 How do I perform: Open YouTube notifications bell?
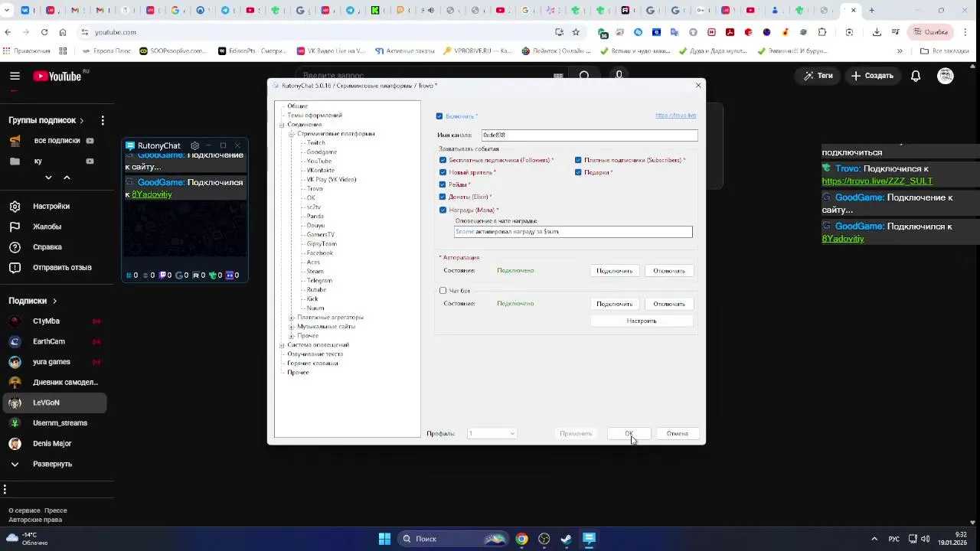point(916,76)
